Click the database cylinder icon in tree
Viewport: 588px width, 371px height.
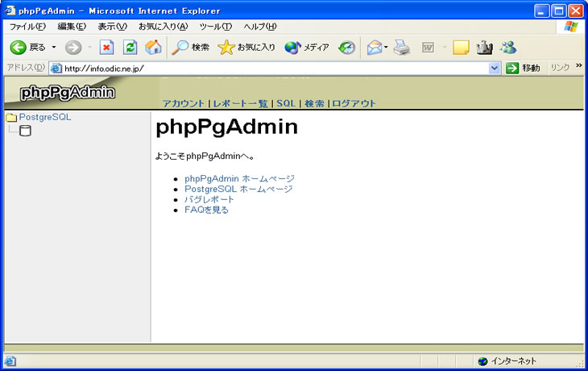click(x=25, y=131)
